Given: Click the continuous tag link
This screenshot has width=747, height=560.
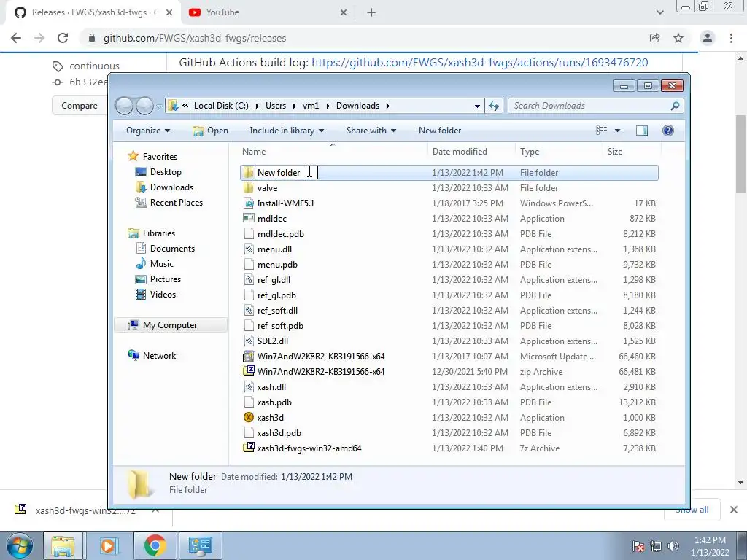Looking at the screenshot, I should pos(94,66).
